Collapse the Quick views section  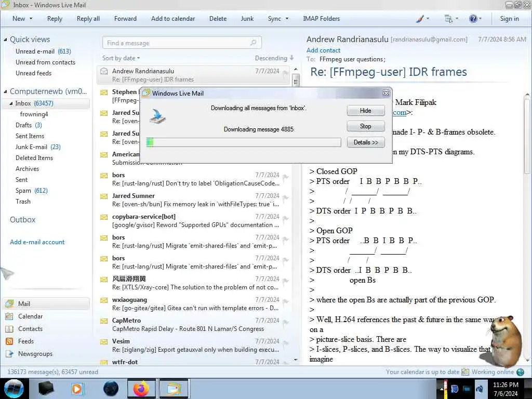click(x=5, y=39)
